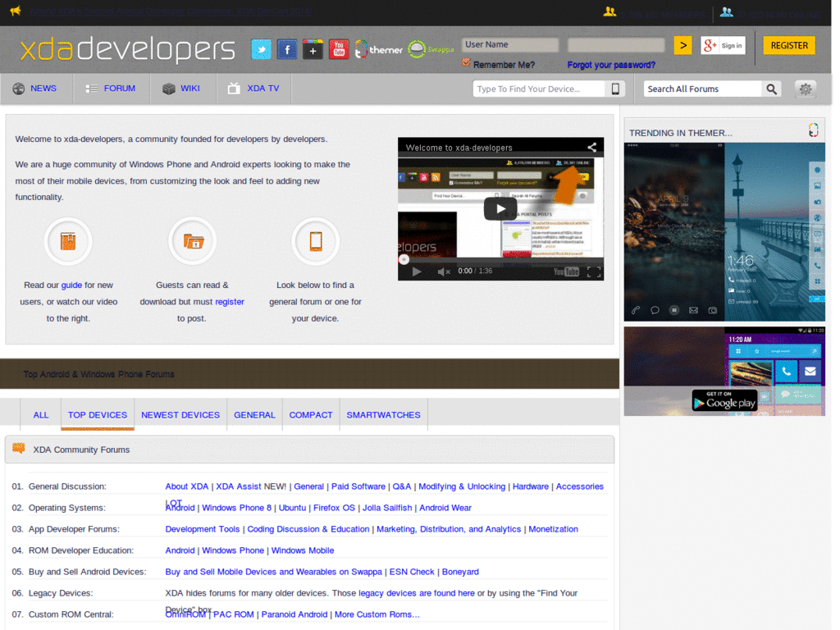
Task: Focus the Search All Forums field
Action: pyautogui.click(x=702, y=89)
